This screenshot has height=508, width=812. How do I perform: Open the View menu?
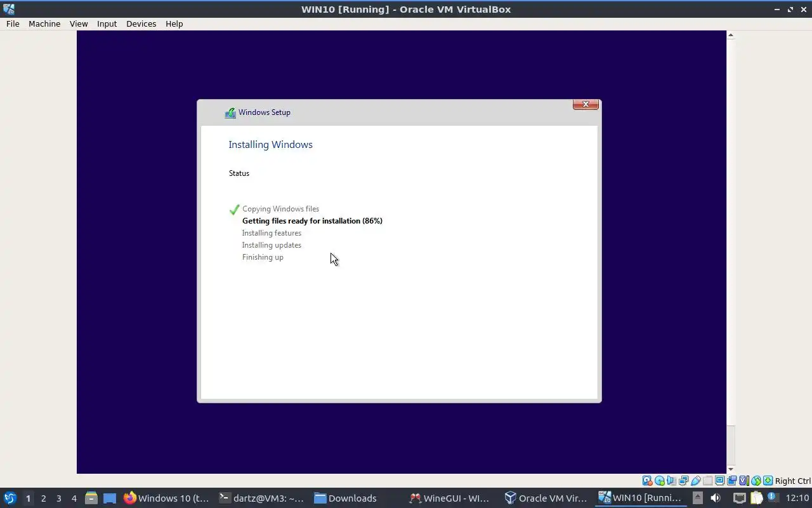[79, 23]
